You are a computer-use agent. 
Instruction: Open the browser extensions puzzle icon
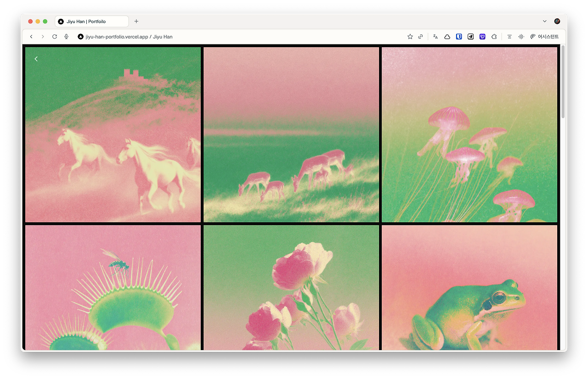(x=494, y=36)
